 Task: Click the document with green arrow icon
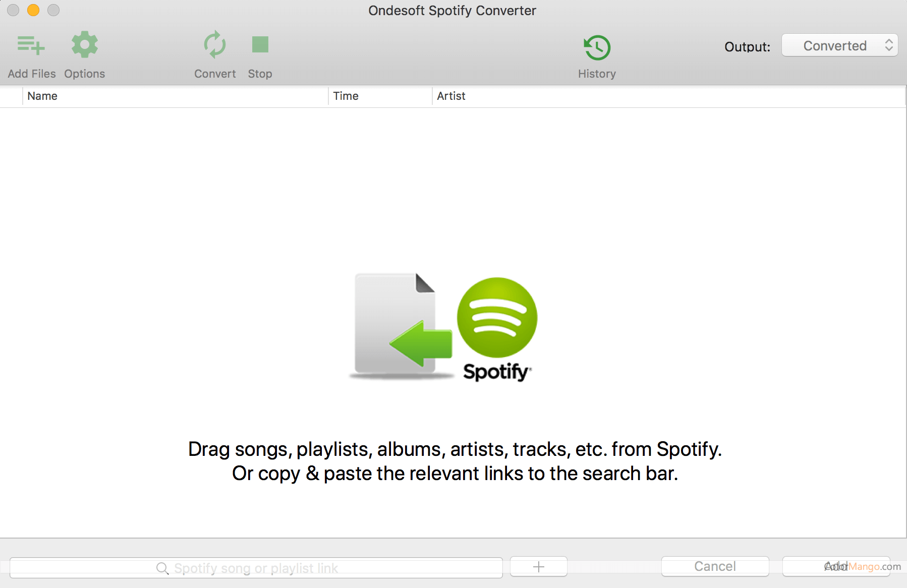[399, 325]
